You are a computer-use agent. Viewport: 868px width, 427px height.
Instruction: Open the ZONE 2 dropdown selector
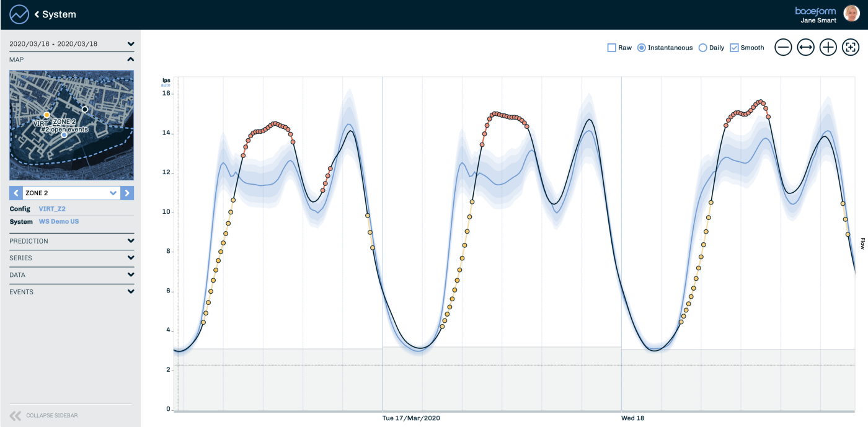tap(71, 193)
